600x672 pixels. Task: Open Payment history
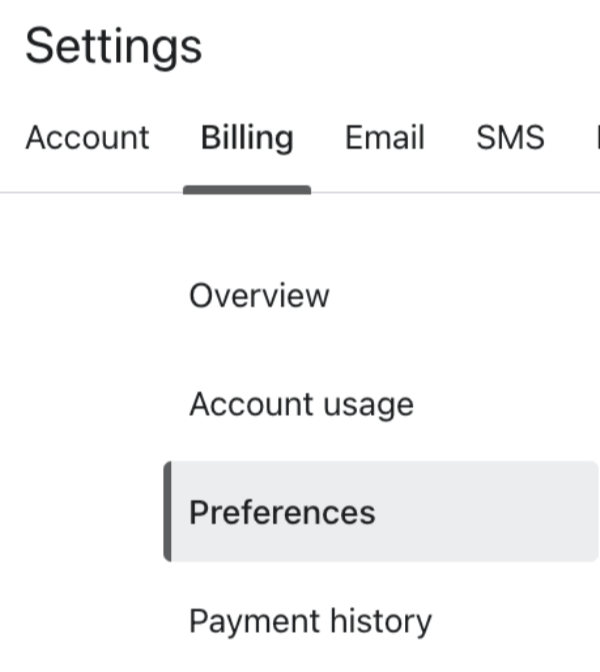[310, 621]
